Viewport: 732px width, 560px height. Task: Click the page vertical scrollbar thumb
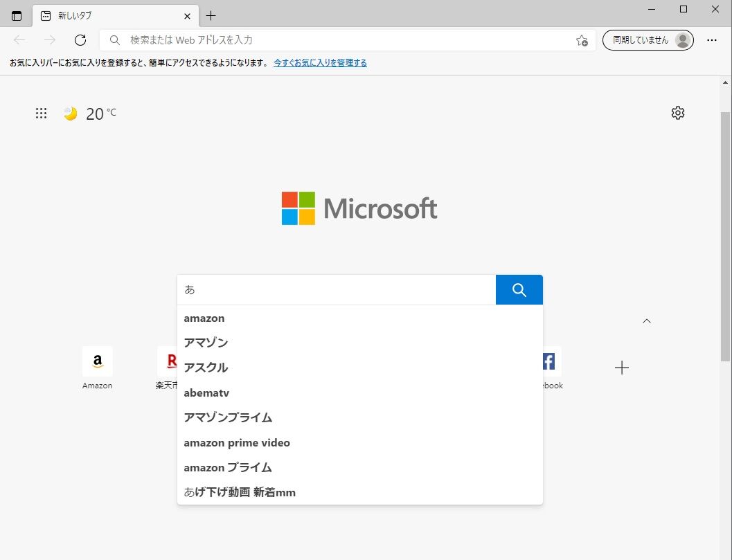pos(725,236)
